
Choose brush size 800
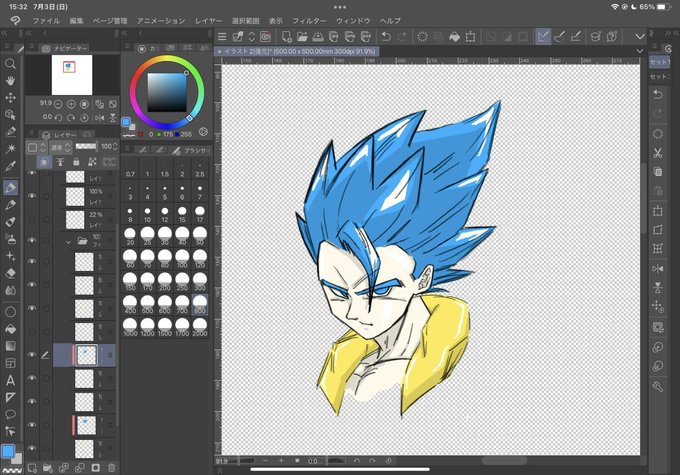pyautogui.click(x=199, y=305)
